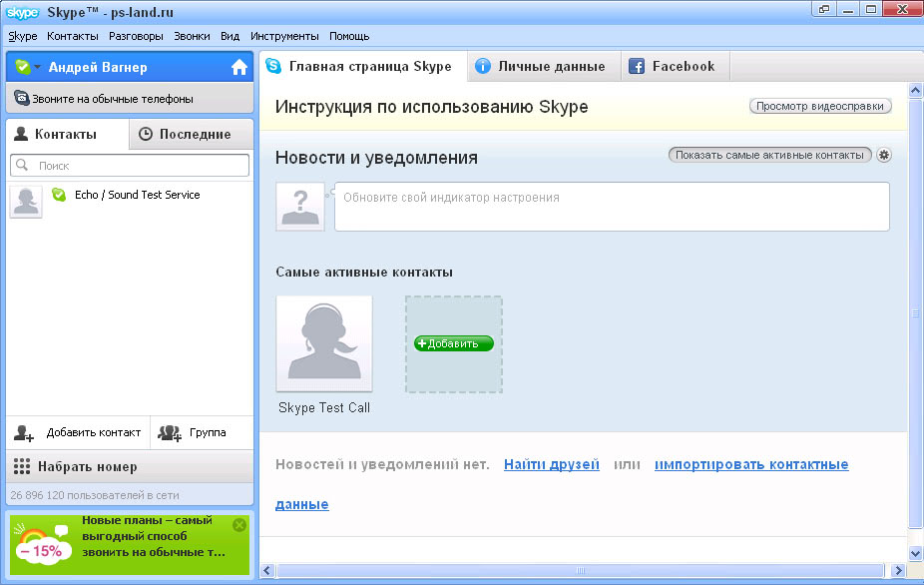924x585 pixels.
Task: Switch to Главная страница Skype tab
Action: (x=363, y=66)
